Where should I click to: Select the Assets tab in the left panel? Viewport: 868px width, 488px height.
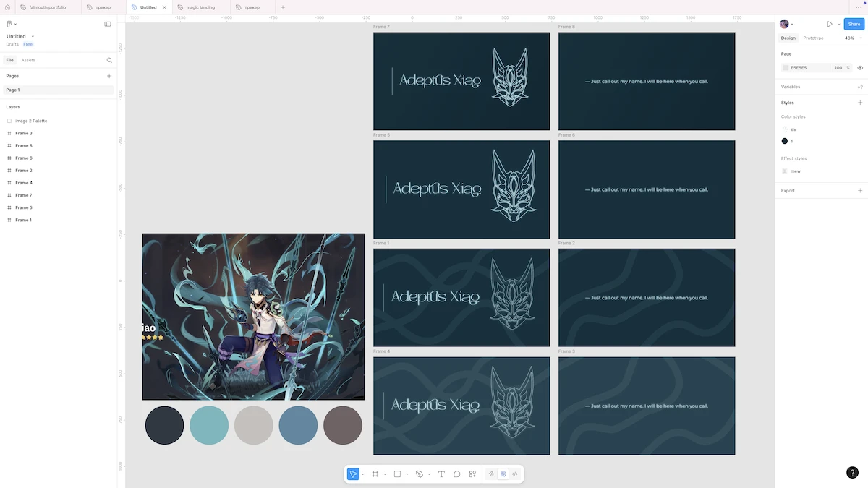(28, 60)
